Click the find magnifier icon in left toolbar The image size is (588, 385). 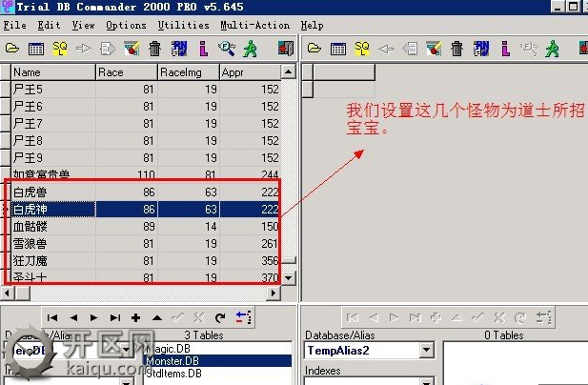click(x=228, y=48)
